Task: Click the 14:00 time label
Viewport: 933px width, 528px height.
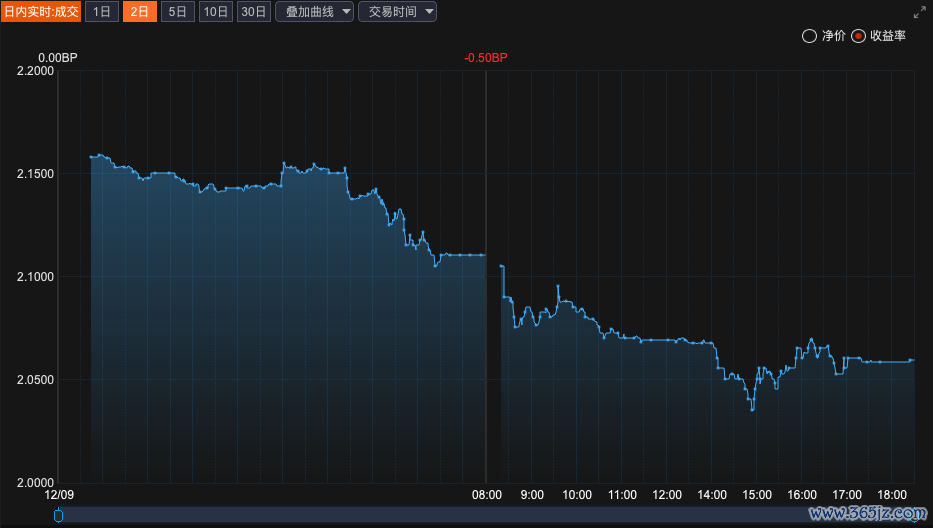Action: 712,495
